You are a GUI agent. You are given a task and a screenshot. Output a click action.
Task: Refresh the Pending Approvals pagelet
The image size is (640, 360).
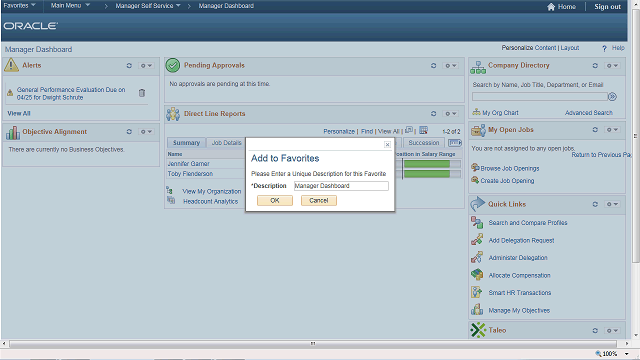tap(433, 65)
